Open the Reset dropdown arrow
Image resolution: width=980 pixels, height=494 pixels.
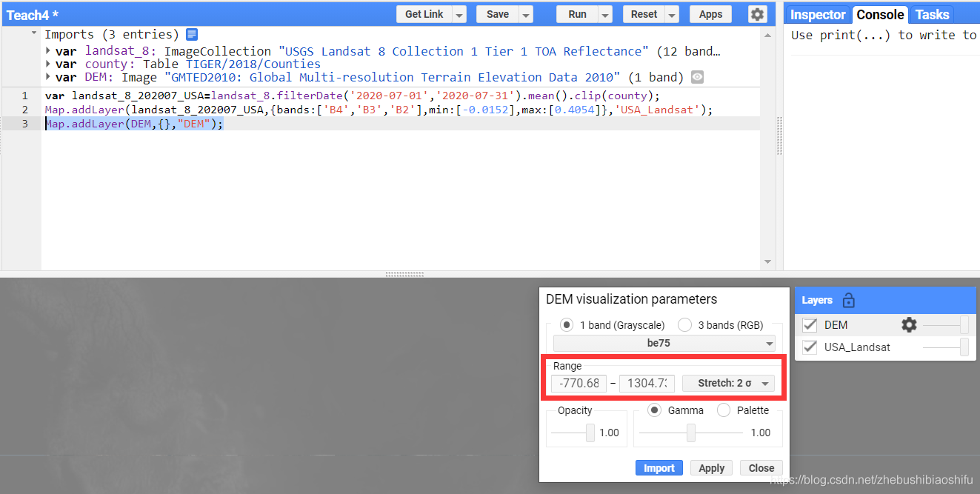coord(671,15)
